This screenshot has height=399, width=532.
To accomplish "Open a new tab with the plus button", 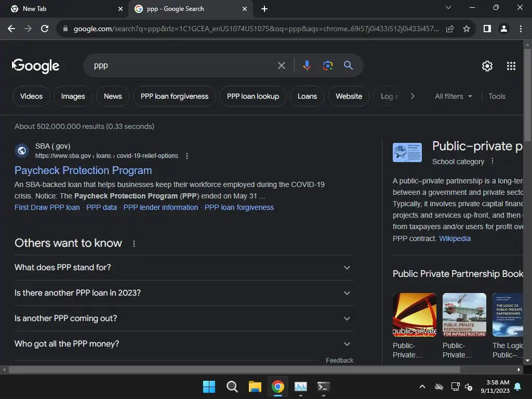I will pos(264,9).
